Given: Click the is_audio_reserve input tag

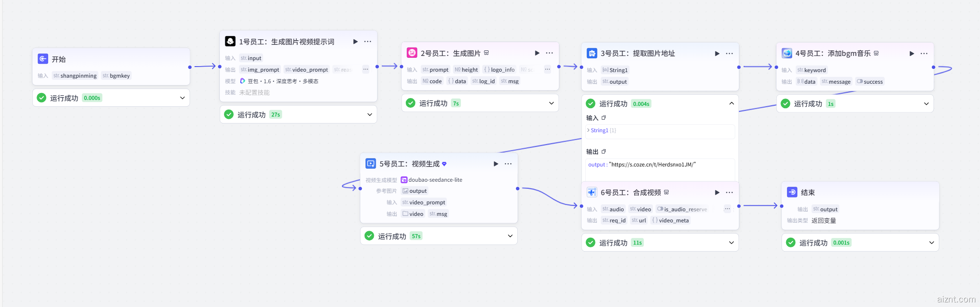Looking at the screenshot, I should 682,209.
